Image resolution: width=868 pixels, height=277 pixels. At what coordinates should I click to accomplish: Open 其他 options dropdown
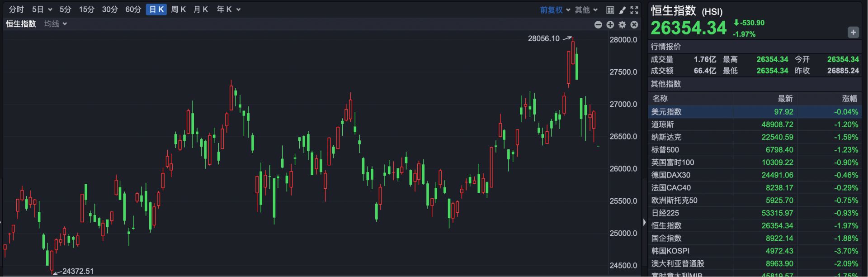point(586,10)
